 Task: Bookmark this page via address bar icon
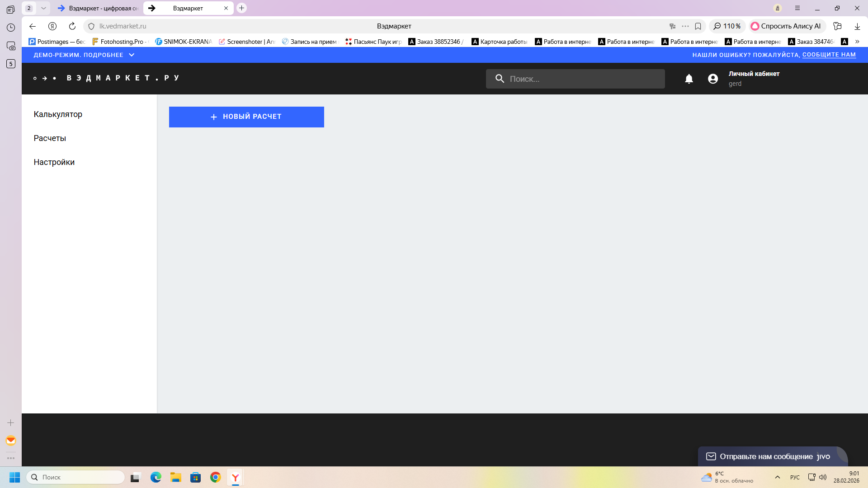click(698, 26)
